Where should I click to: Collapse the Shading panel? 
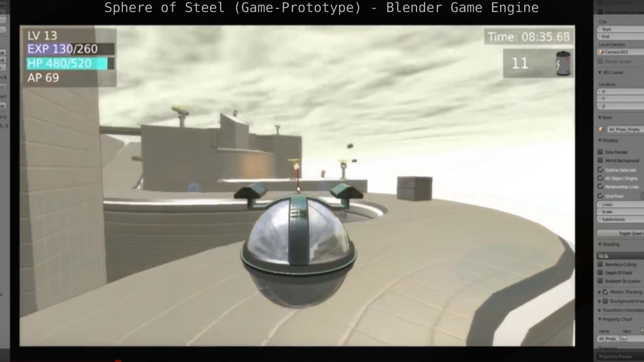coord(600,244)
